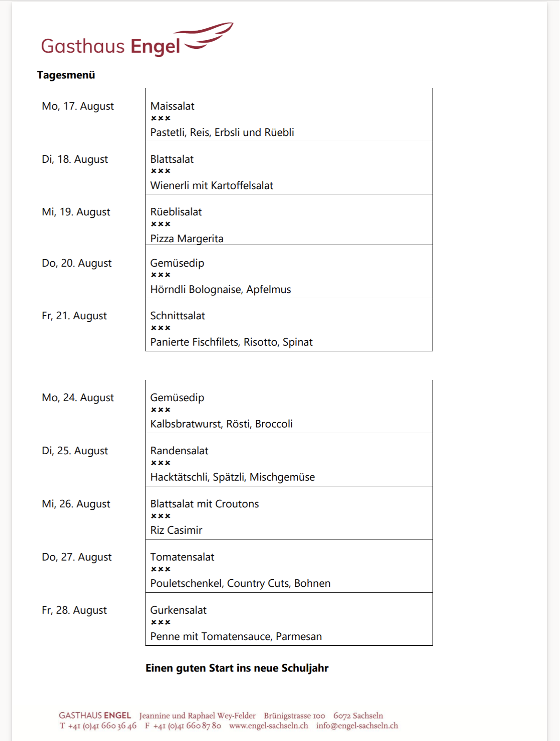Click Kalbsbratwurst, Rösti, Broccoli text
560x741 pixels.
pyautogui.click(x=221, y=424)
